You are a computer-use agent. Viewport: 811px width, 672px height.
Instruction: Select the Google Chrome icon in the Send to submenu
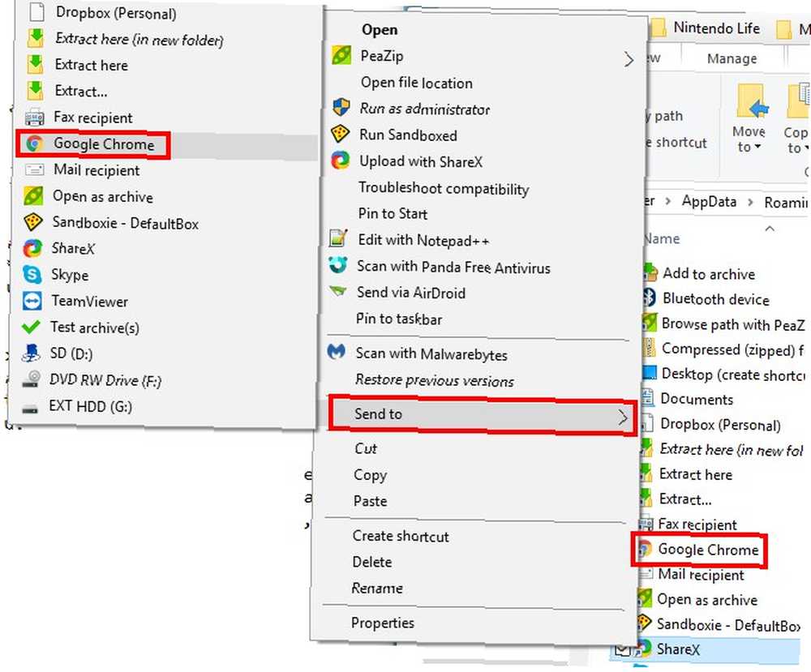[x=34, y=143]
